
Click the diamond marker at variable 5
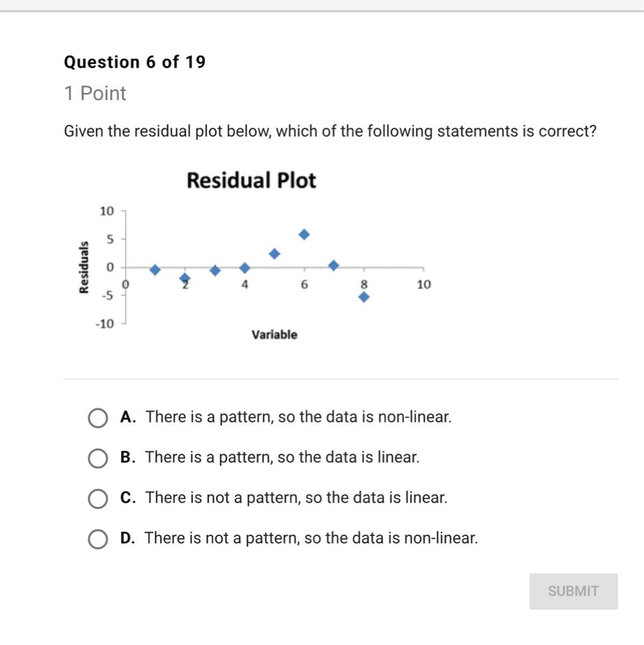pos(274,254)
